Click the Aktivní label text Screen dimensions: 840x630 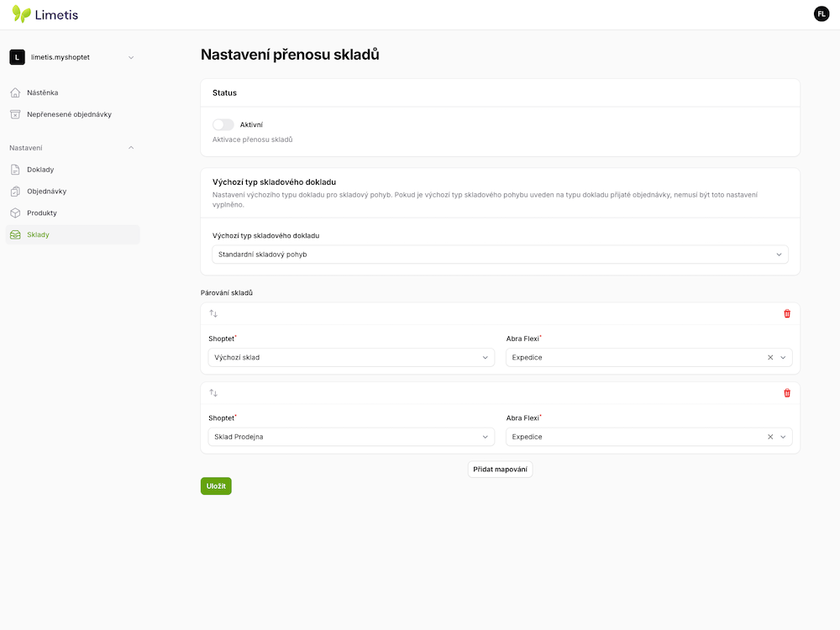point(251,125)
